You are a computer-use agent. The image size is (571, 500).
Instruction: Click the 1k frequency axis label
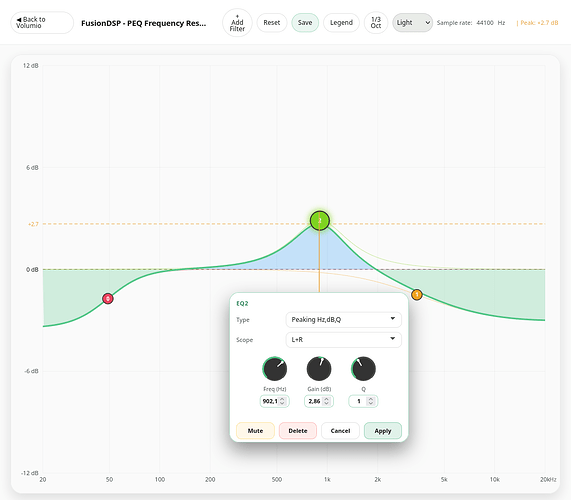click(327, 480)
